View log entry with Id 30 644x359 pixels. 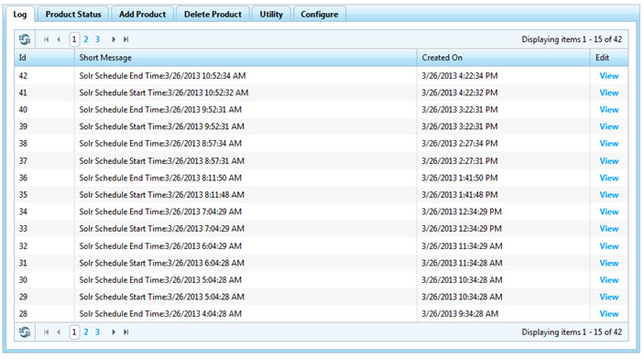(x=609, y=279)
